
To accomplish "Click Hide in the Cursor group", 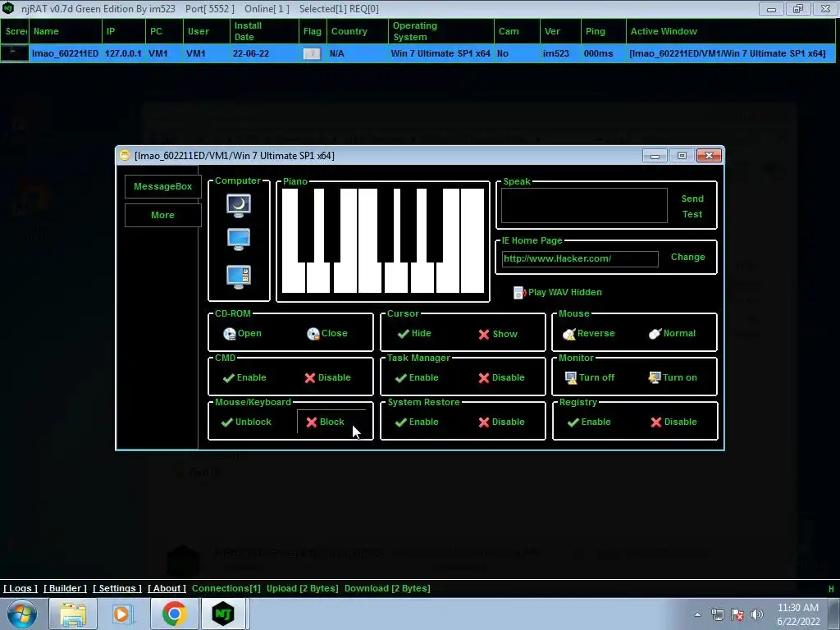I will (414, 333).
